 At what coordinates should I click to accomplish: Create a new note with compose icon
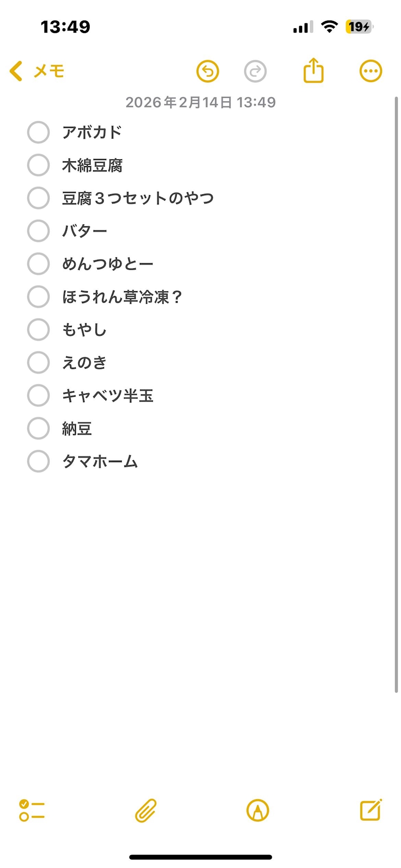coord(371,810)
